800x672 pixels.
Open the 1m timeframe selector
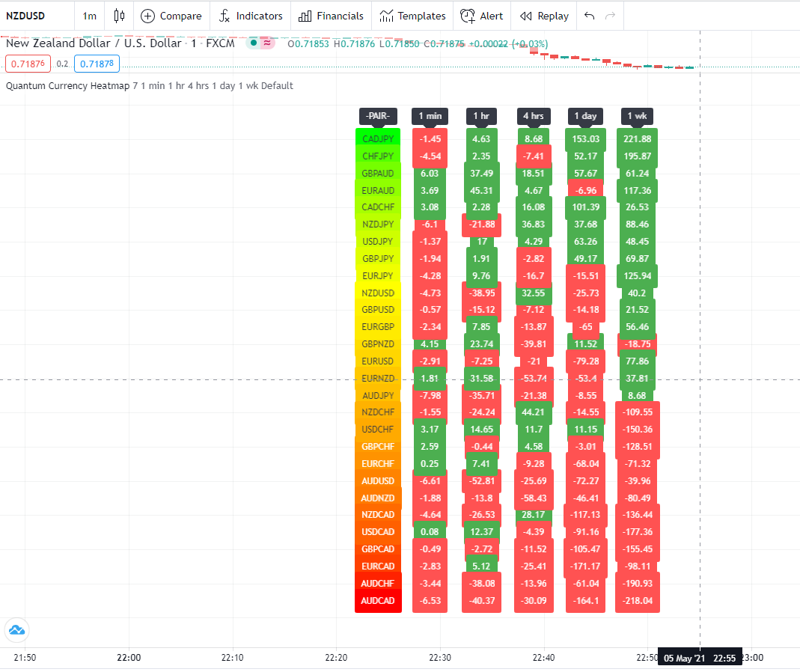(89, 15)
